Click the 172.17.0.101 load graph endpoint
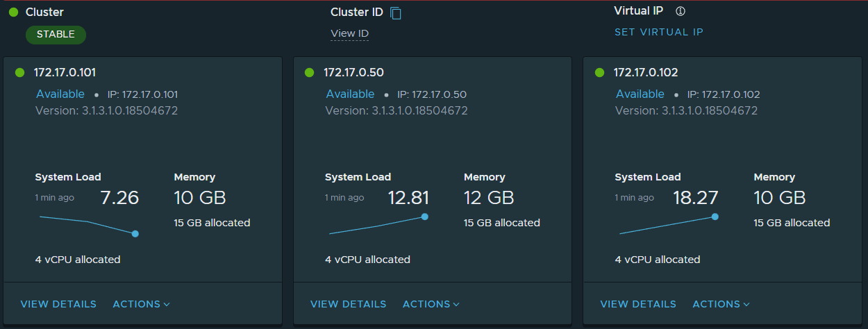 135,234
